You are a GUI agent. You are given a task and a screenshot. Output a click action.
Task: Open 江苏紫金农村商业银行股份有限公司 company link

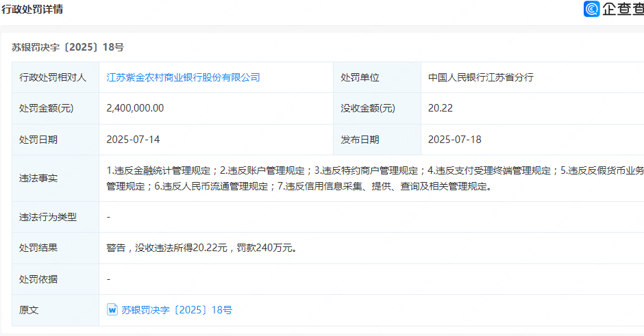click(x=183, y=77)
